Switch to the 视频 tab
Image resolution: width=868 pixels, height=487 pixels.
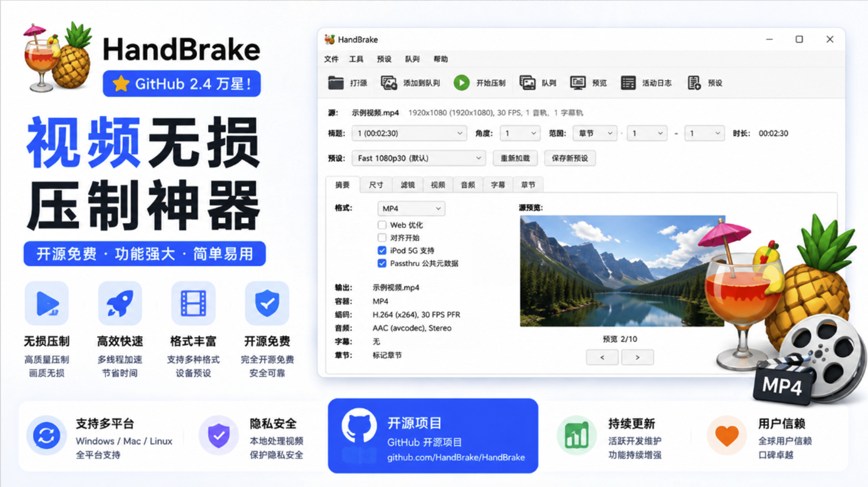[438, 185]
